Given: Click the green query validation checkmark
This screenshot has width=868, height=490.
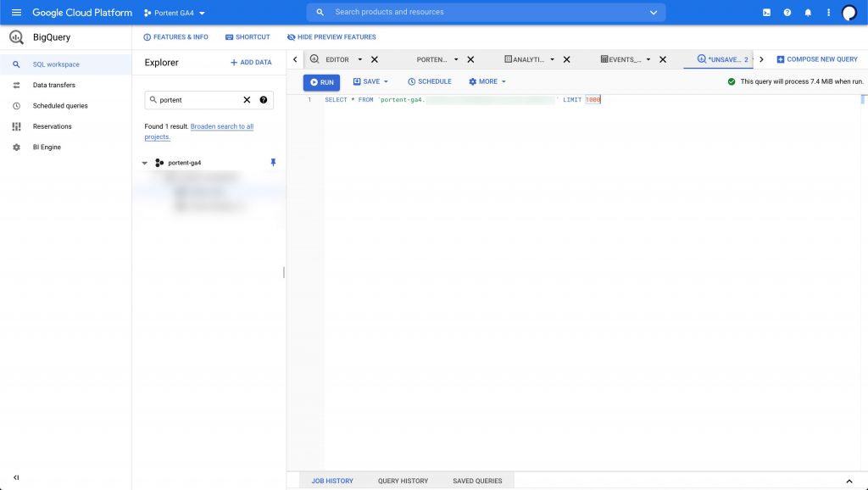Looking at the screenshot, I should tap(732, 82).
